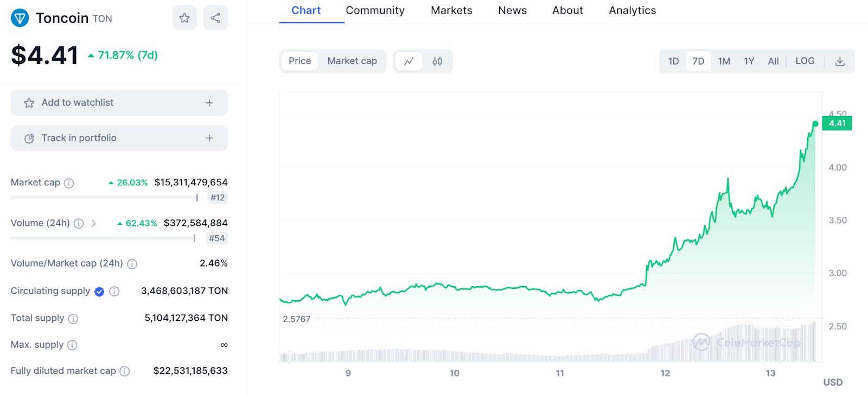Click the 2.46% volume ratio value
Image resolution: width=868 pixels, height=395 pixels.
click(214, 263)
